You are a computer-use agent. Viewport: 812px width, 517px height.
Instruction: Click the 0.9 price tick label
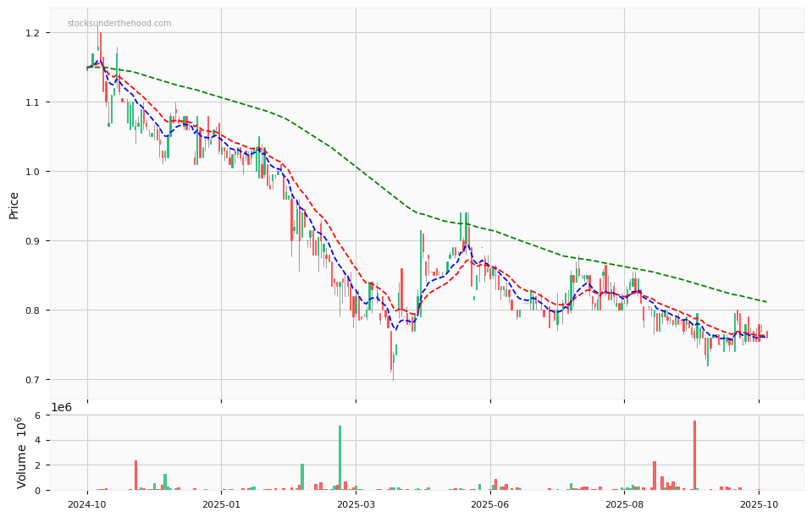(33, 241)
